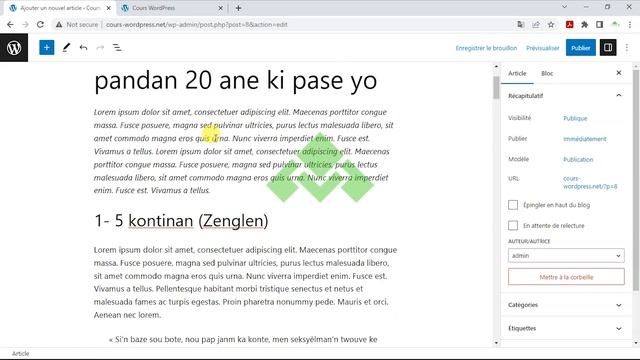The height and width of the screenshot is (360, 640).
Task: Open a new browser tab
Action: click(238, 8)
